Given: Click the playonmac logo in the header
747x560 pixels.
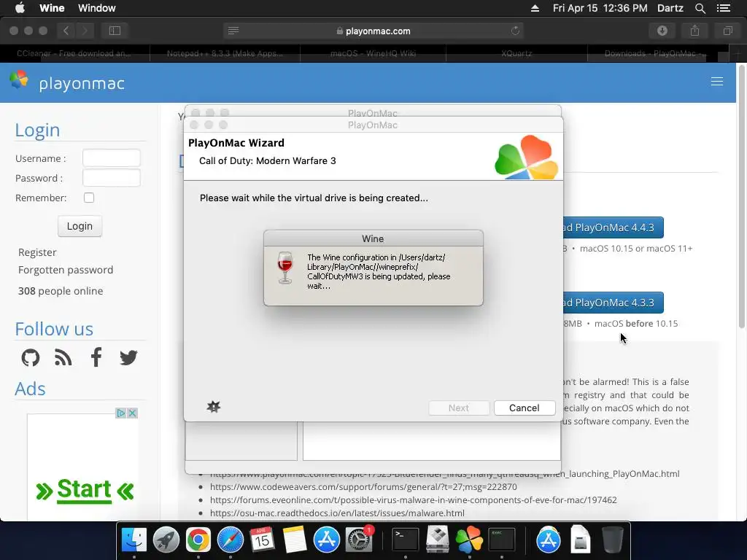Looking at the screenshot, I should point(67,82).
